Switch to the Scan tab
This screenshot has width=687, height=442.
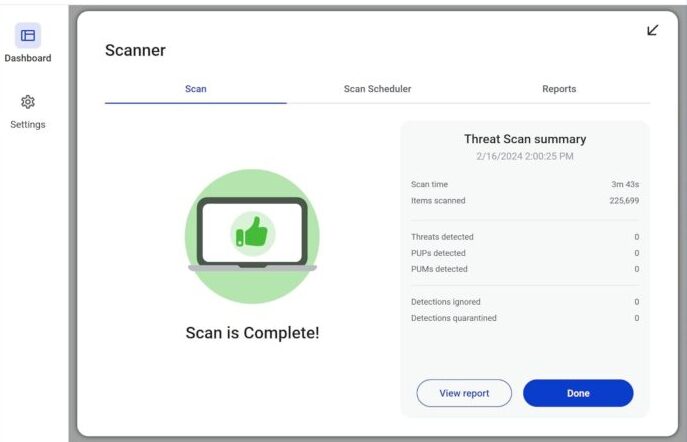(x=196, y=89)
